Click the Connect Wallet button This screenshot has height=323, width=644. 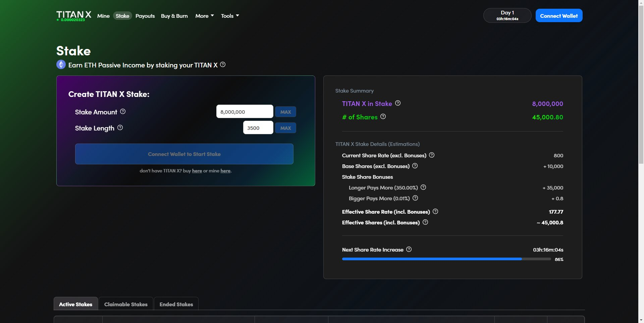click(559, 15)
